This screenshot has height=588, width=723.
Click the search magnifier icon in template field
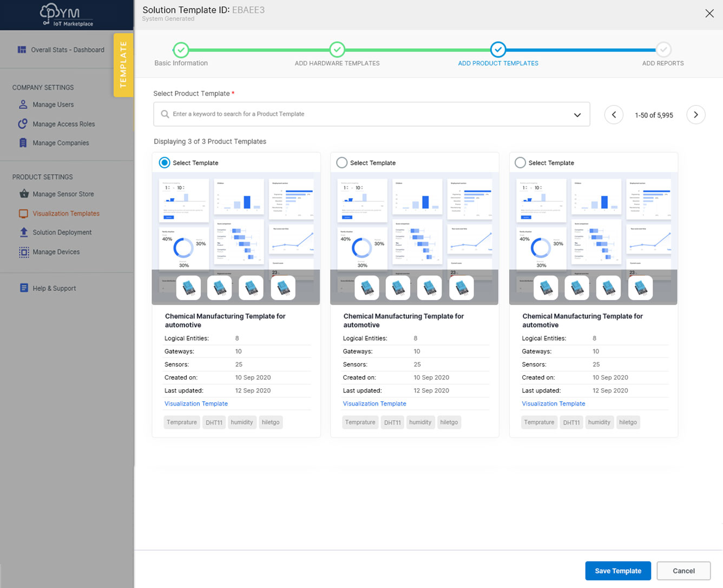point(165,114)
